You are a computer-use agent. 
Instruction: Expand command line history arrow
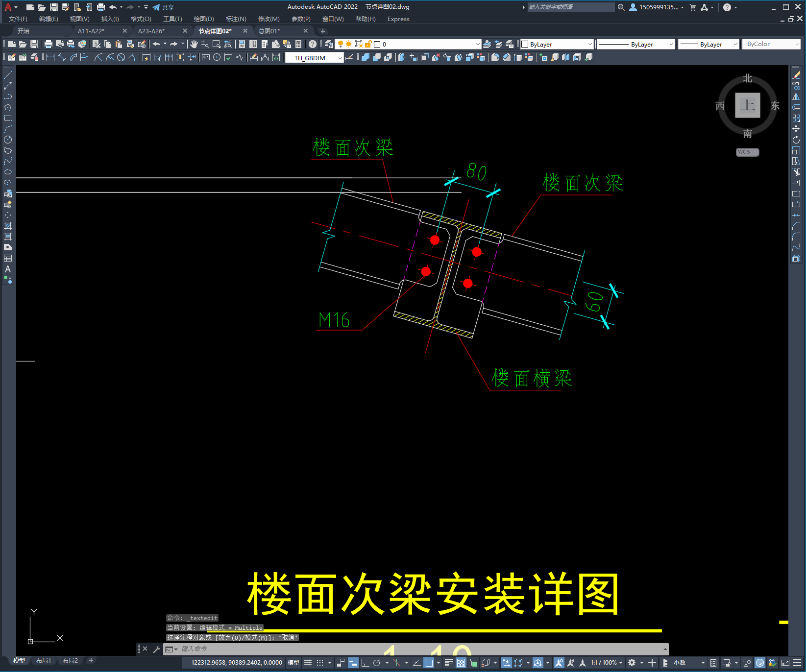pos(665,649)
